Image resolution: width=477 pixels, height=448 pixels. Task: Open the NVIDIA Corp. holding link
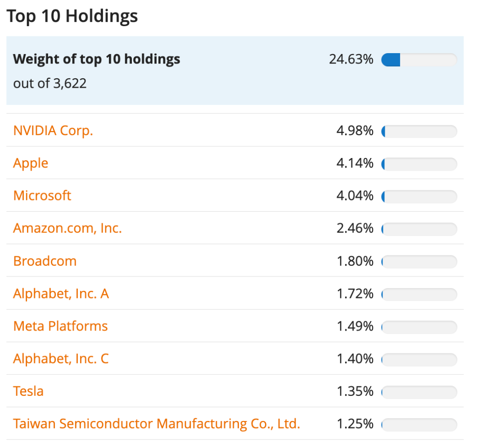[53, 131]
